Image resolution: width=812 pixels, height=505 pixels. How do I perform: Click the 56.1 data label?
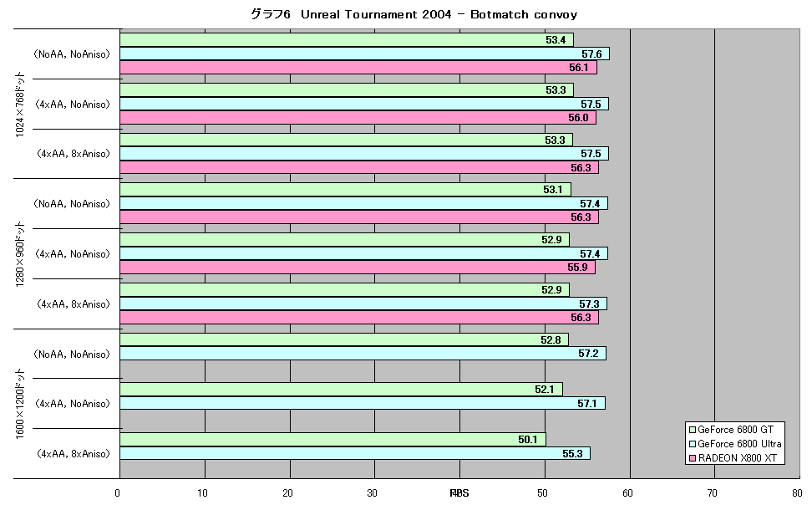[x=578, y=68]
